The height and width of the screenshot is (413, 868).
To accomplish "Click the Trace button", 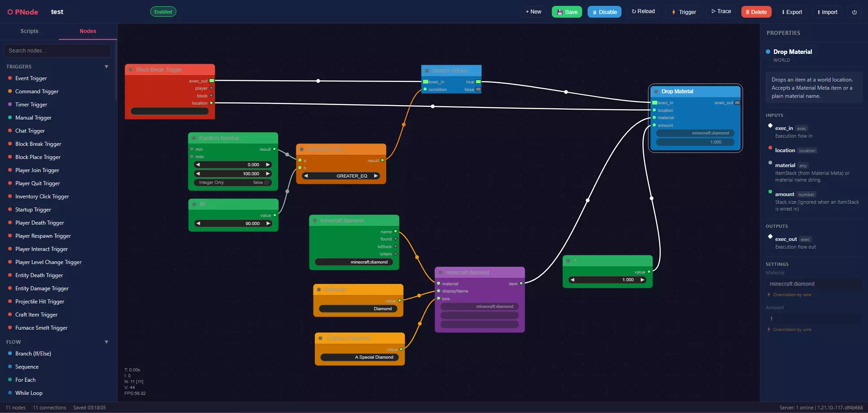I will point(721,12).
